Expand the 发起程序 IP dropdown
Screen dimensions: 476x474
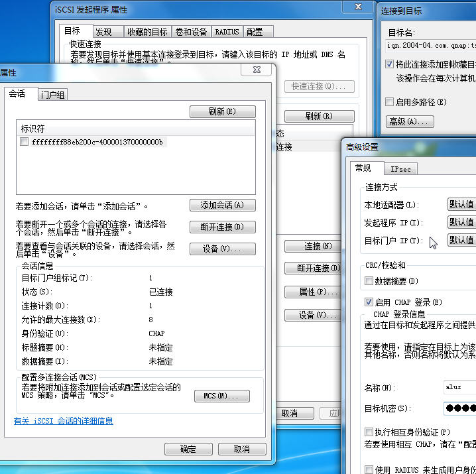[x=461, y=223]
